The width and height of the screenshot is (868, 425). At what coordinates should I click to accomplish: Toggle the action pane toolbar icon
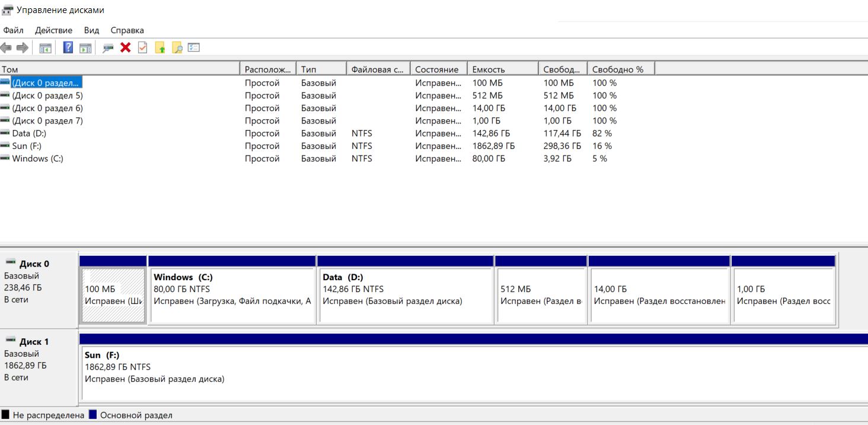tap(85, 47)
